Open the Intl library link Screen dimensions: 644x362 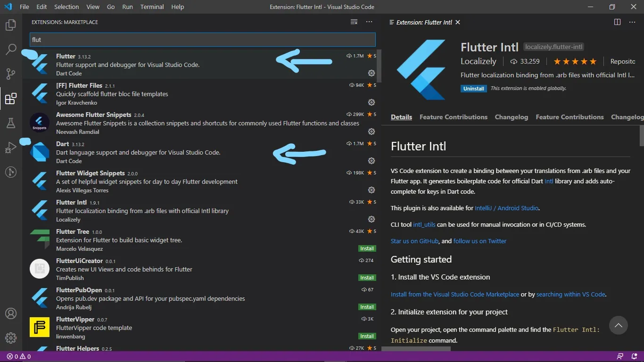(549, 181)
